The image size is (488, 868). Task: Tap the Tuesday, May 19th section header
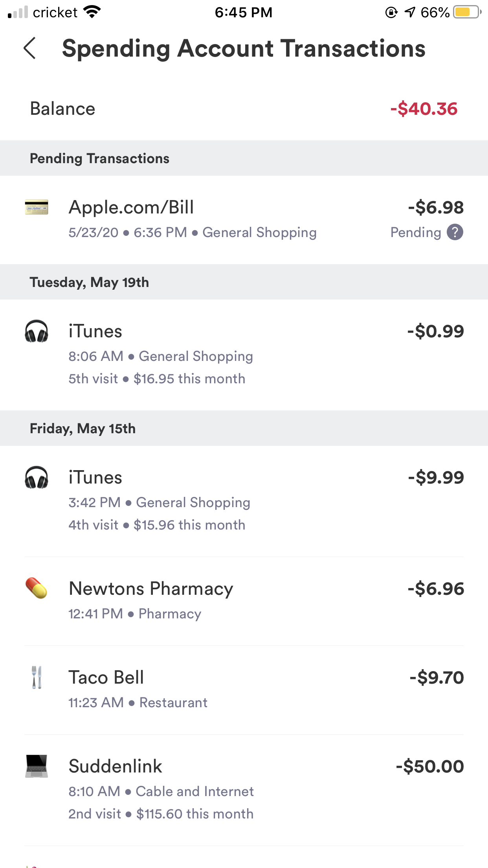(90, 282)
